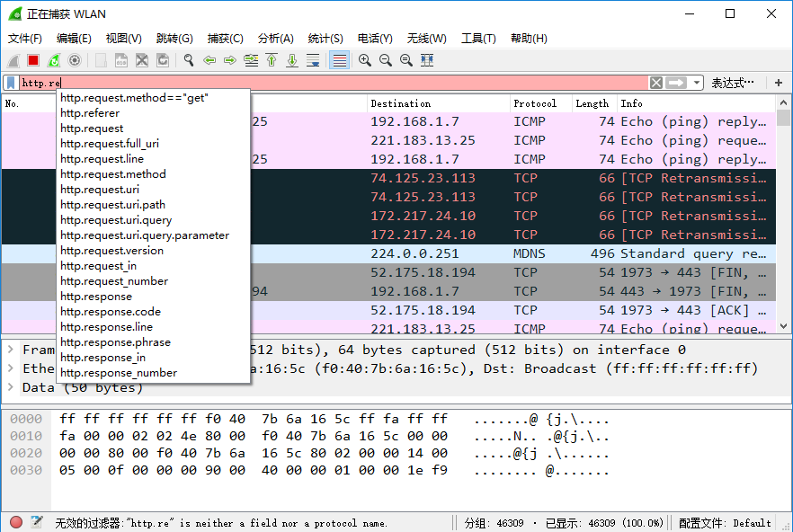Reload the capture file icon
Screen dimensions: 793x532
click(x=163, y=61)
